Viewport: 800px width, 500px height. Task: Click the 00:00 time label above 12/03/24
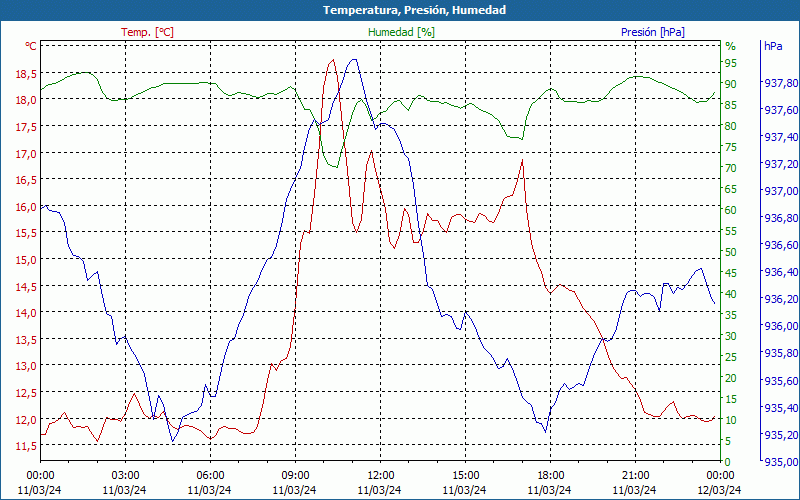(x=720, y=476)
